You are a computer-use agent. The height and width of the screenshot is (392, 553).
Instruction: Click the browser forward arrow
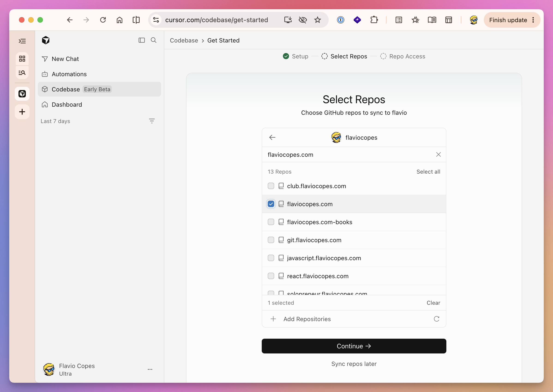tap(86, 20)
